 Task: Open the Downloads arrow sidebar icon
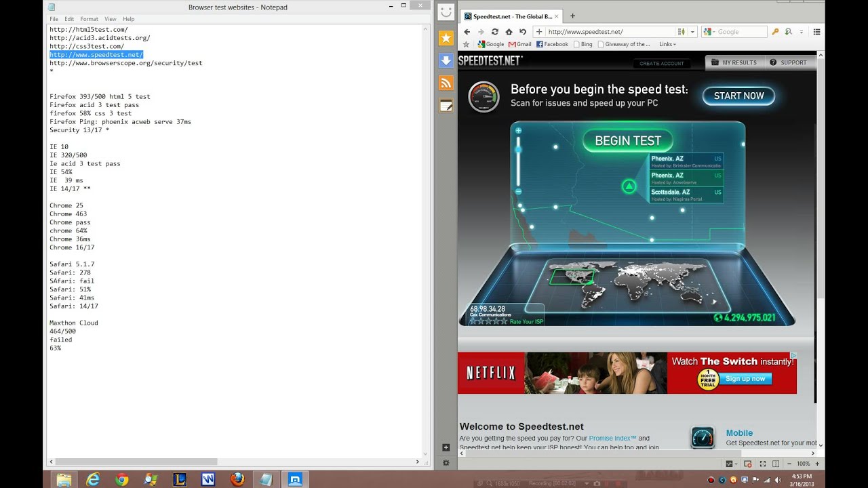pyautogui.click(x=446, y=60)
